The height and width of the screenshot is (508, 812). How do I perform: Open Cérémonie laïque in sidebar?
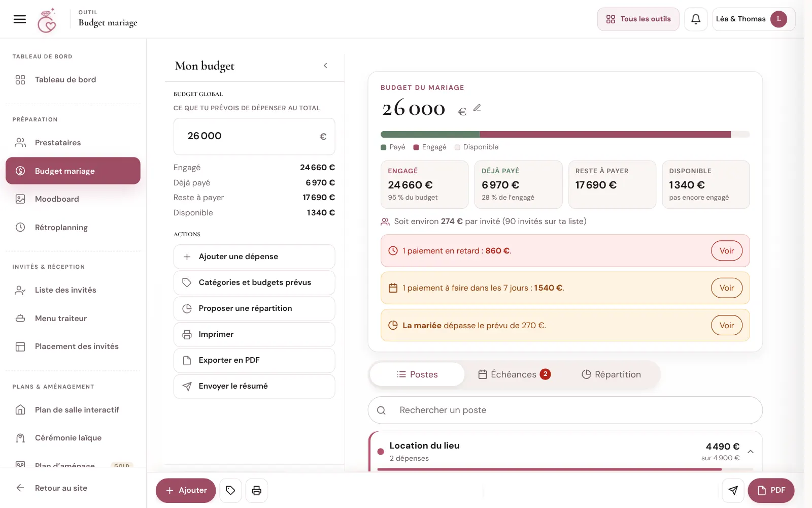[73, 438]
